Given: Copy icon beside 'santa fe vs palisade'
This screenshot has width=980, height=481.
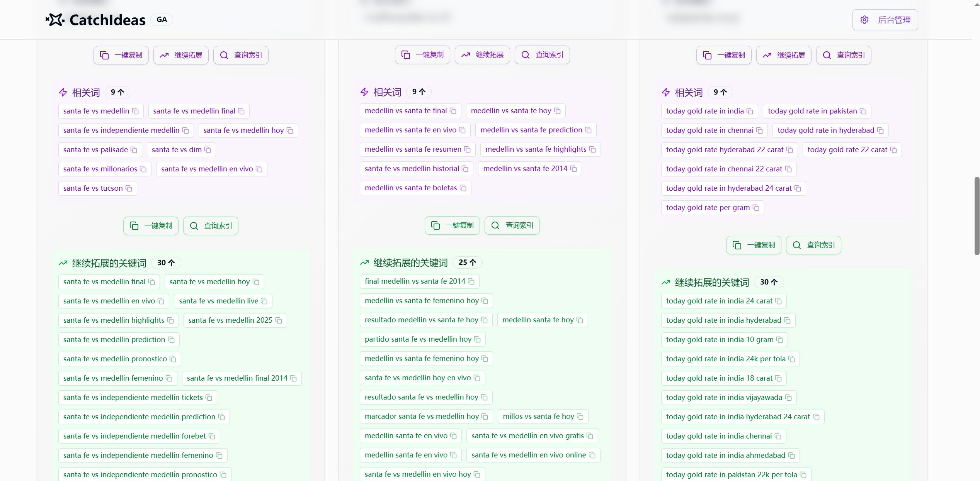Looking at the screenshot, I should 134,150.
